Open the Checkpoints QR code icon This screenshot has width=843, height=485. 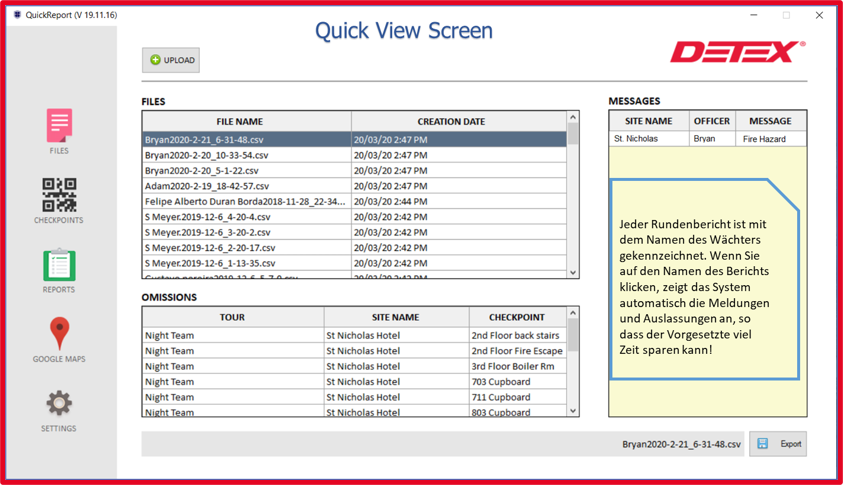(x=59, y=198)
